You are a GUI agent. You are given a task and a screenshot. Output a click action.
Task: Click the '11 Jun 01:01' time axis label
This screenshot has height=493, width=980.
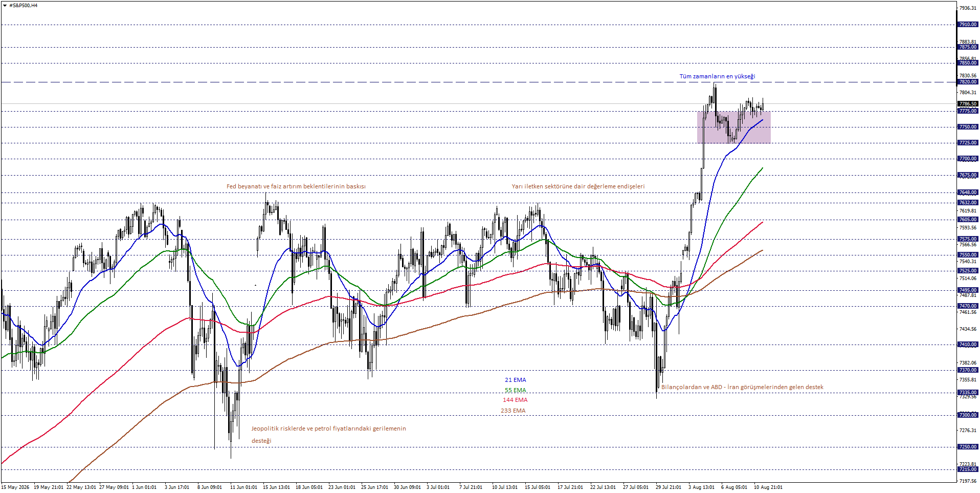[243, 487]
